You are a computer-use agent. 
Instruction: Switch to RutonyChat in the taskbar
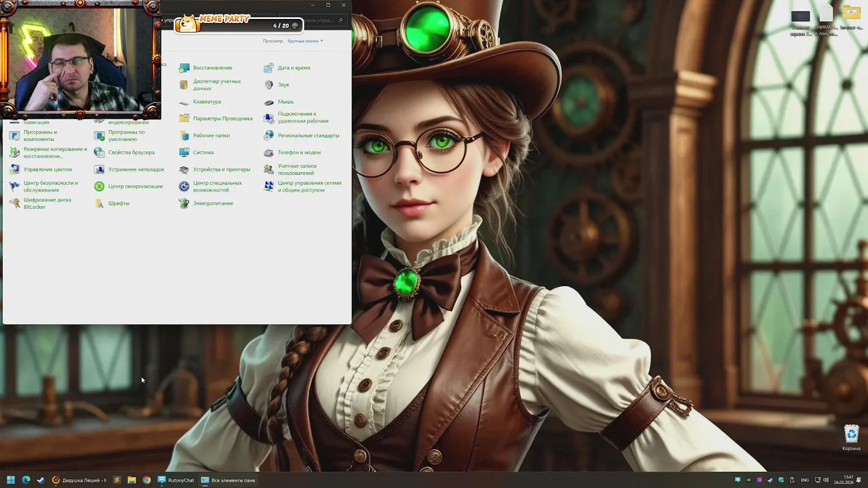(x=176, y=480)
